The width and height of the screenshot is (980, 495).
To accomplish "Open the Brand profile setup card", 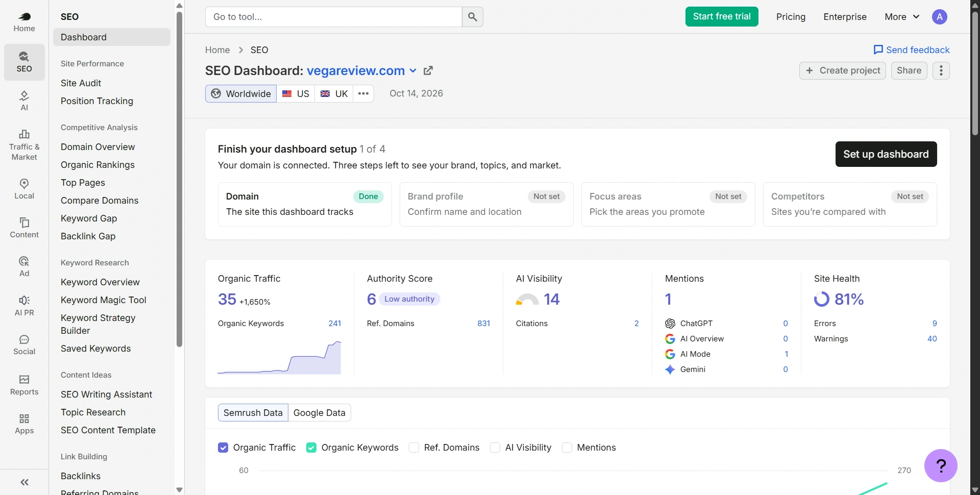I will [486, 204].
